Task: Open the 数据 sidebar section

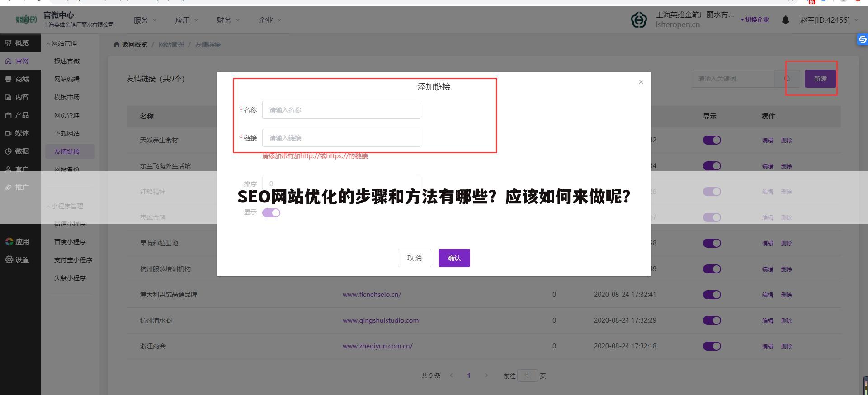Action: click(17, 151)
